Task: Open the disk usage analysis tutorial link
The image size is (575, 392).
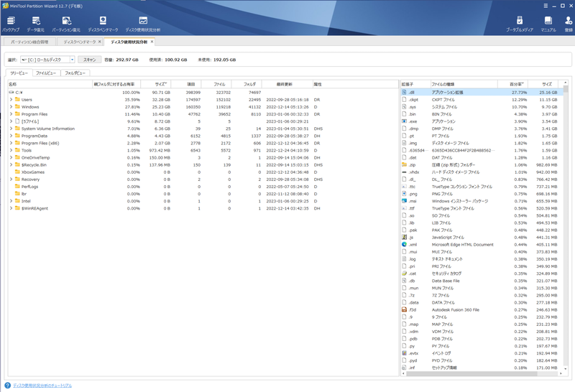Action: click(42, 386)
